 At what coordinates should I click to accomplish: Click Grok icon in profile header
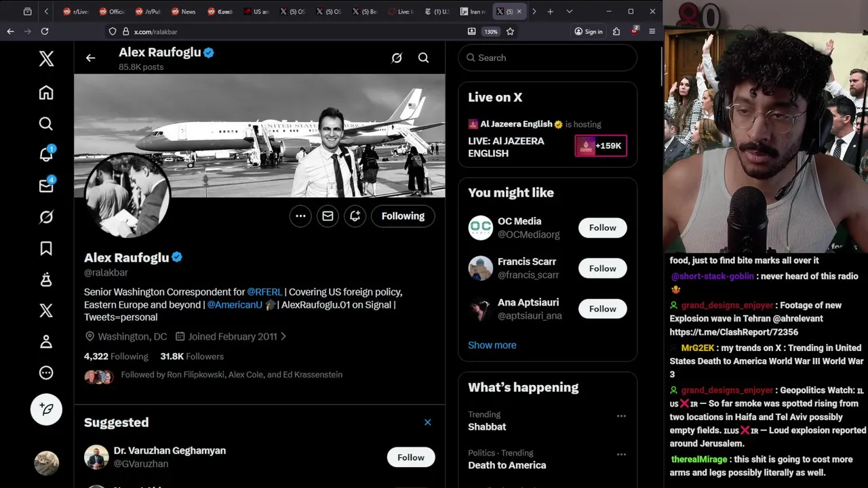pos(397,58)
